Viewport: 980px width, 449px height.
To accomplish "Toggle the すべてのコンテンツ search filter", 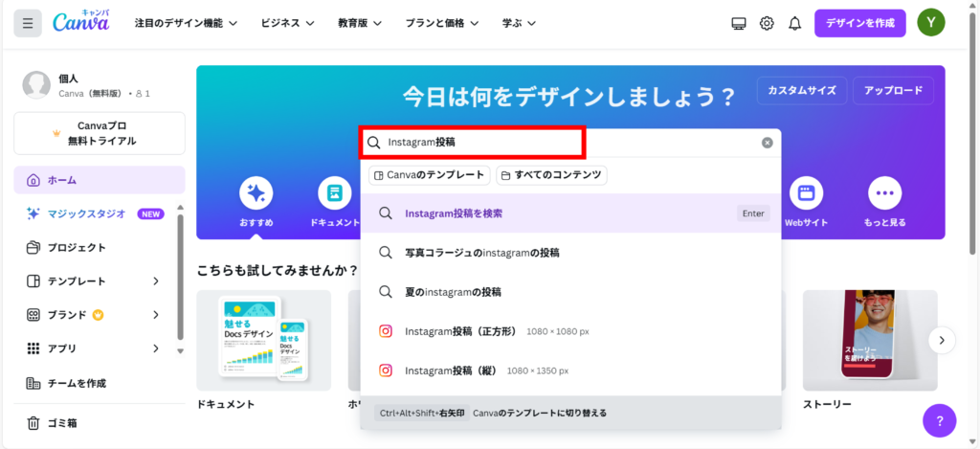I will pyautogui.click(x=551, y=175).
